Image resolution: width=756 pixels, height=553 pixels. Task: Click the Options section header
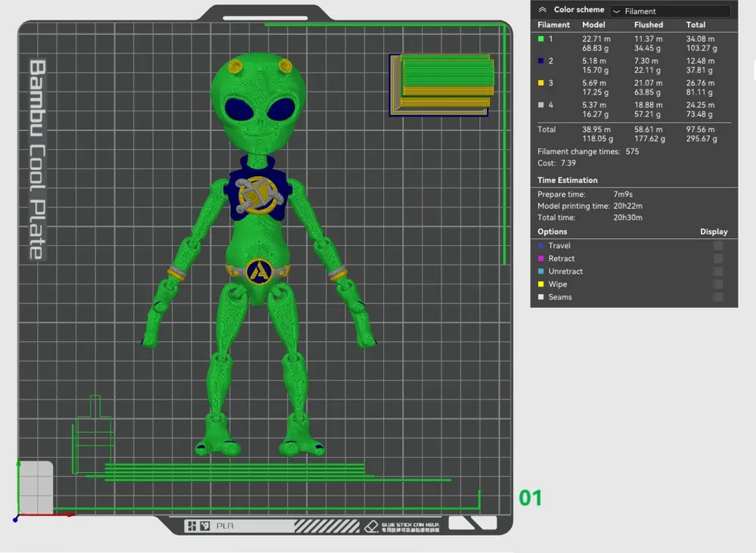tap(552, 231)
